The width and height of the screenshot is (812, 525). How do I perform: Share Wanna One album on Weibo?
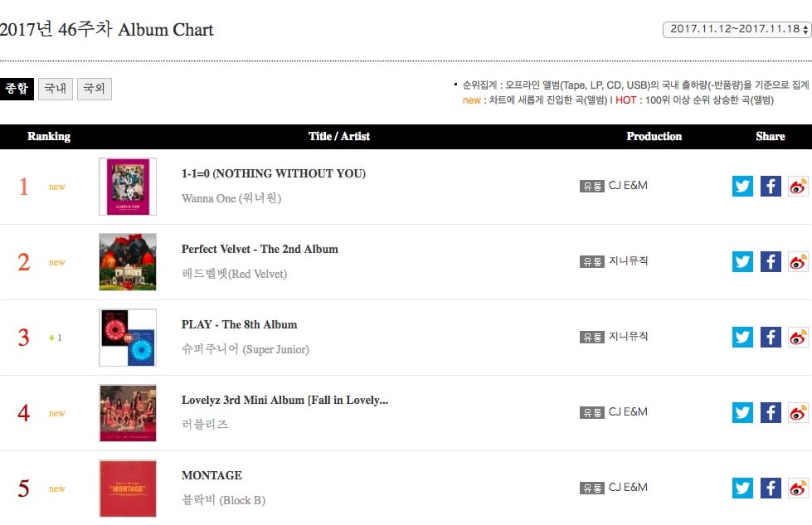tap(798, 186)
